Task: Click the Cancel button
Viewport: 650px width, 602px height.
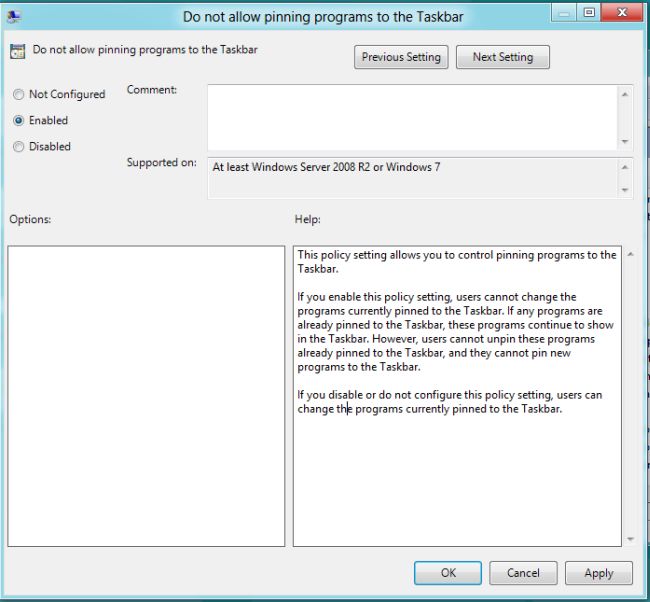Action: (x=523, y=573)
